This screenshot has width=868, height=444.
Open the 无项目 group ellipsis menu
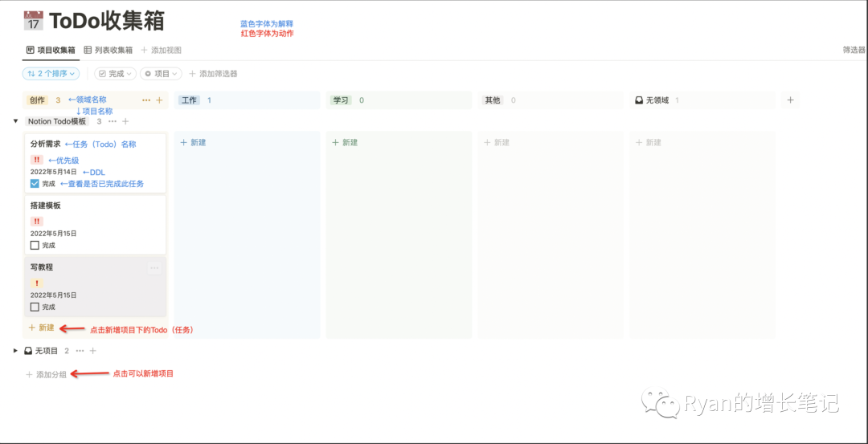tap(80, 351)
